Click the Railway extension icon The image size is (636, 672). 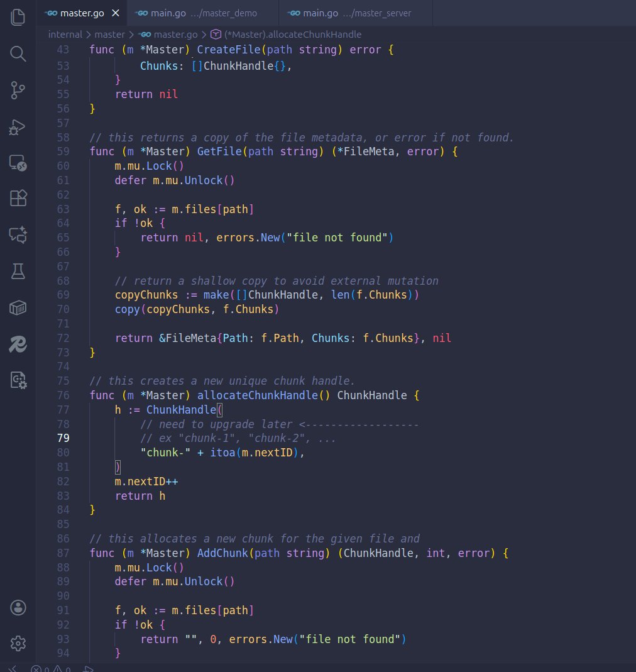[18, 344]
